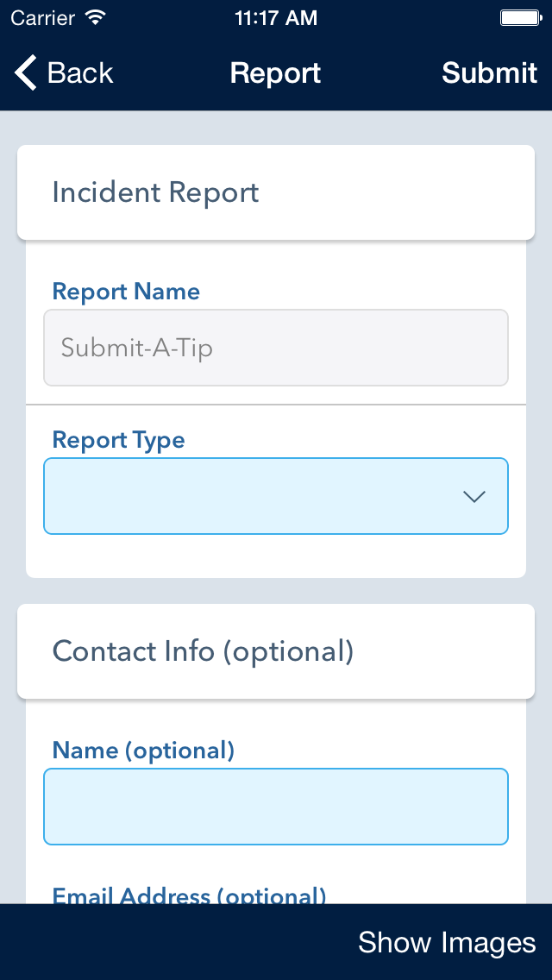Tap the Report title in navigation bar
This screenshot has height=980, width=552.
click(276, 73)
